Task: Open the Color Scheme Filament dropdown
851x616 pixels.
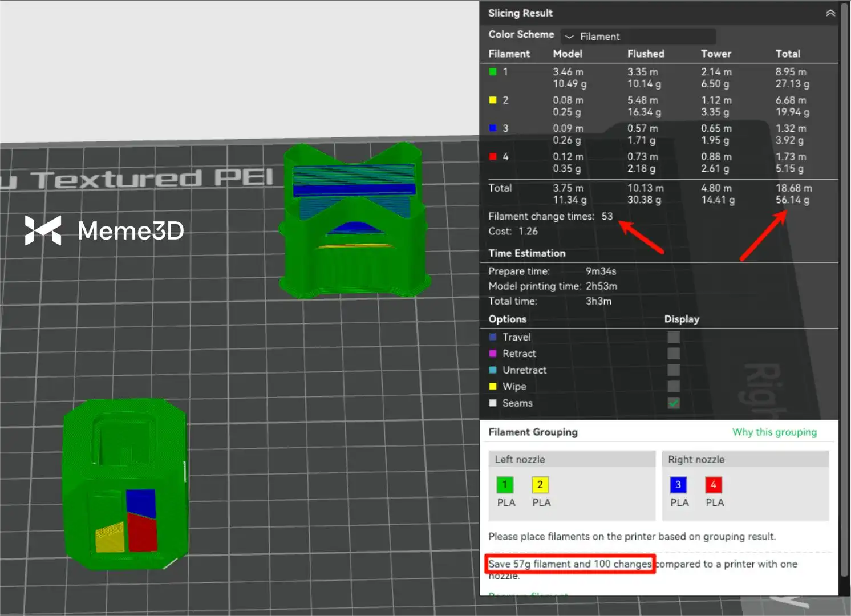Action: [x=638, y=37]
